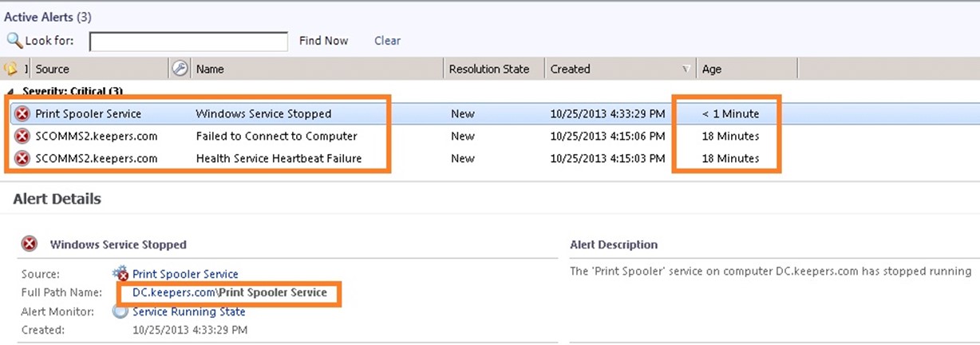Click critical icon beside Alert Details title

30,244
